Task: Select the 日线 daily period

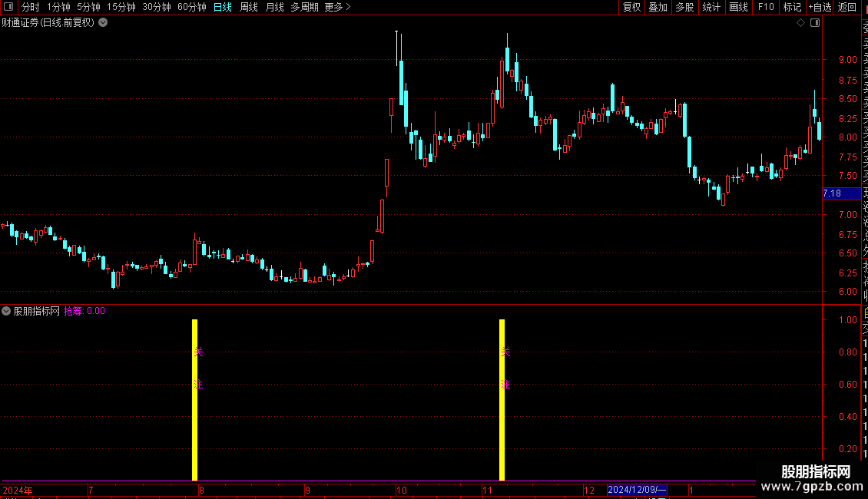Action: point(223,7)
